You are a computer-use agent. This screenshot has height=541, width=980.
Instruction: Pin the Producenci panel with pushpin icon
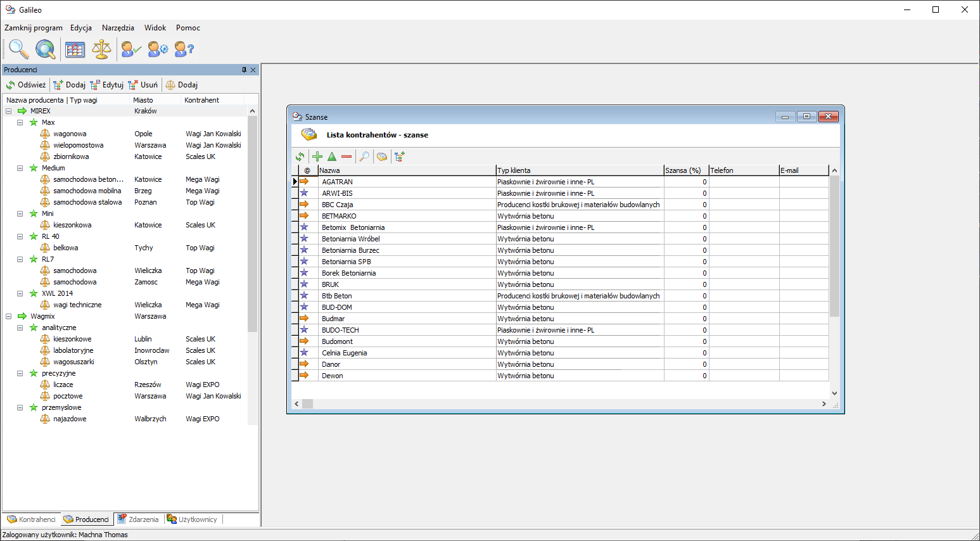pyautogui.click(x=244, y=70)
